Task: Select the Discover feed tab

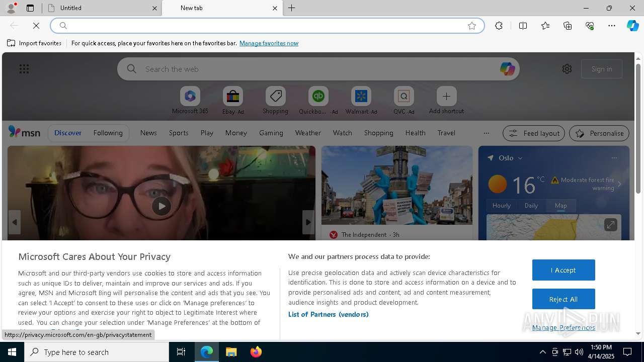Action: point(68,133)
